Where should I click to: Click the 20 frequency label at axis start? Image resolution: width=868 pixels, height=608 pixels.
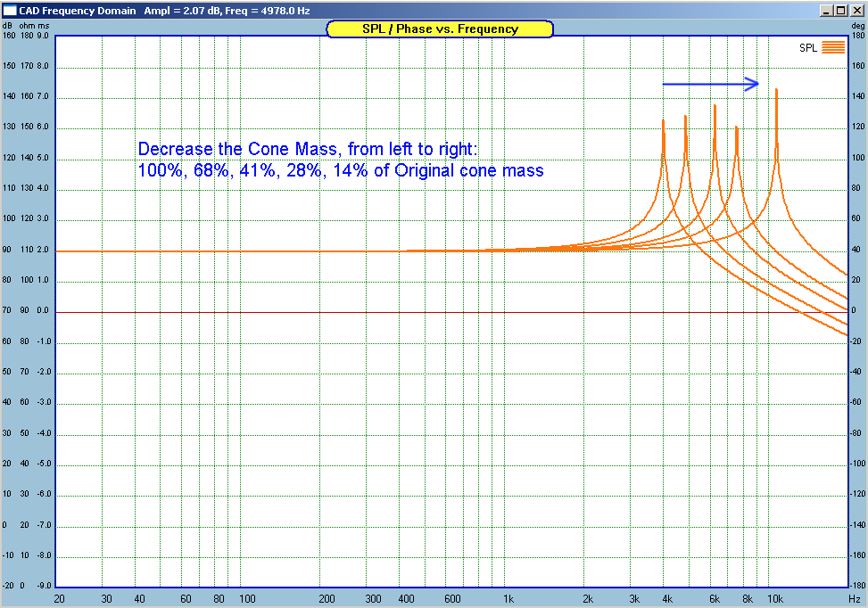(x=60, y=599)
